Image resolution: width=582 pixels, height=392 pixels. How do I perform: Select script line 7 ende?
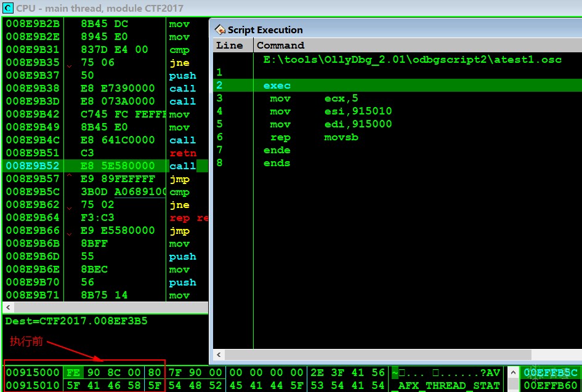397,150
